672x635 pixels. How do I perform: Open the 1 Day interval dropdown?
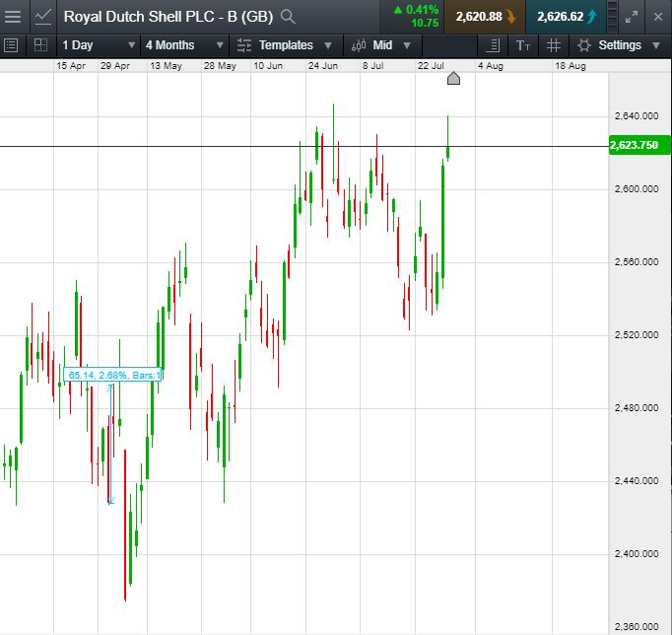click(99, 45)
